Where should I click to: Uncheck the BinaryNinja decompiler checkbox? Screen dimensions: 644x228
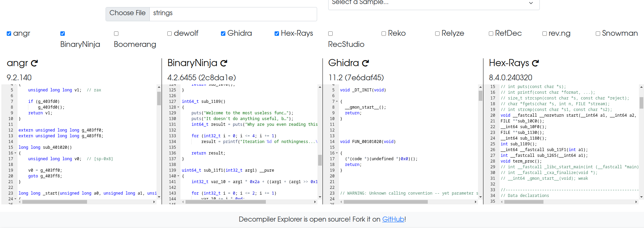point(62,33)
